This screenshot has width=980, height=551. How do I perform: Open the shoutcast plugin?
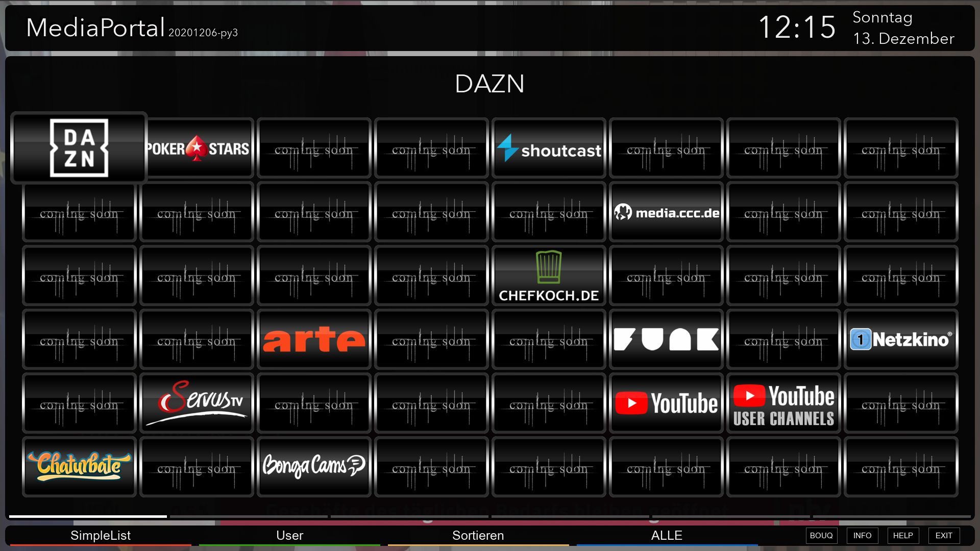pos(549,148)
